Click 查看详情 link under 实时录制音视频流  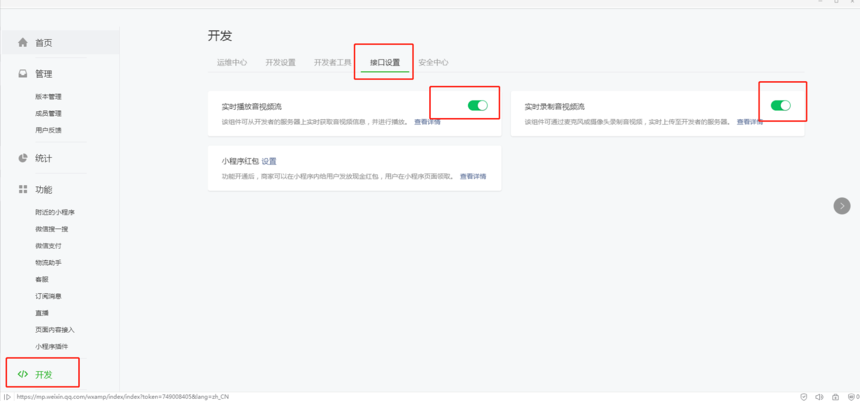749,122
